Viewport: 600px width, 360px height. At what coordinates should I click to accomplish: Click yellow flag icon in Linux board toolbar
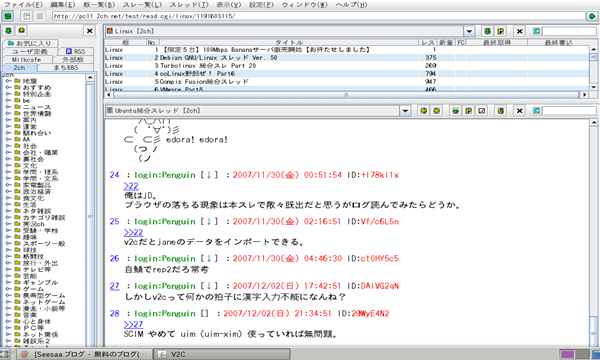pyautogui.click(x=501, y=31)
